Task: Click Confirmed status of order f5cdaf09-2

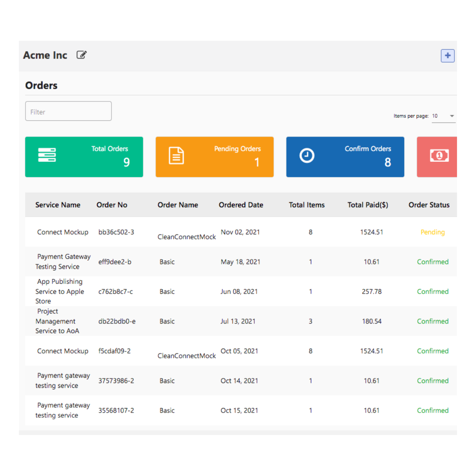Action: [x=433, y=351]
